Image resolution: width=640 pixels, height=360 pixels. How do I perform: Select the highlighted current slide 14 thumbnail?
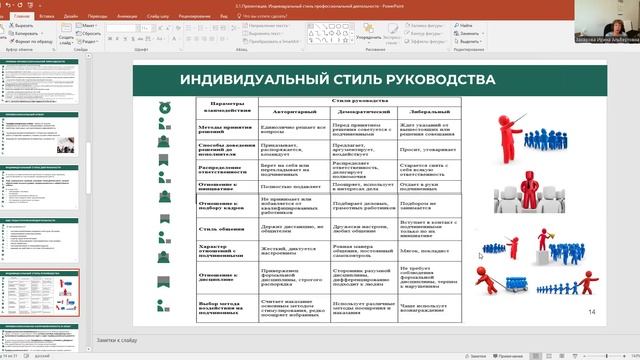40,293
